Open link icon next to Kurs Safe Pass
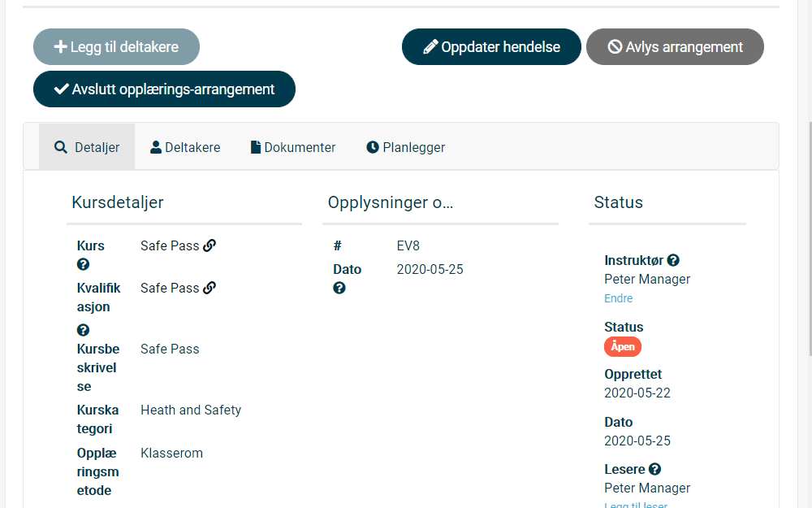Screen dimensions: 812x508 (x=209, y=245)
